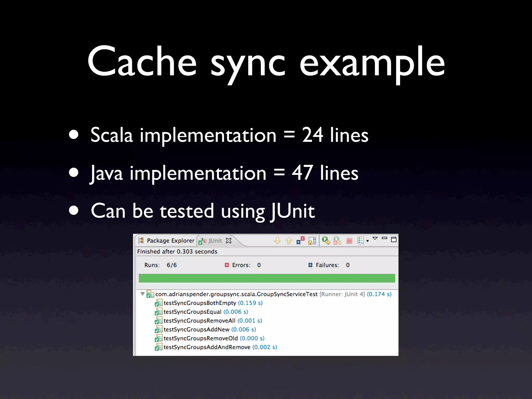The image size is (532, 399).
Task: Click 'Scala implementation = 24 lines' bullet
Action: [x=229, y=135]
